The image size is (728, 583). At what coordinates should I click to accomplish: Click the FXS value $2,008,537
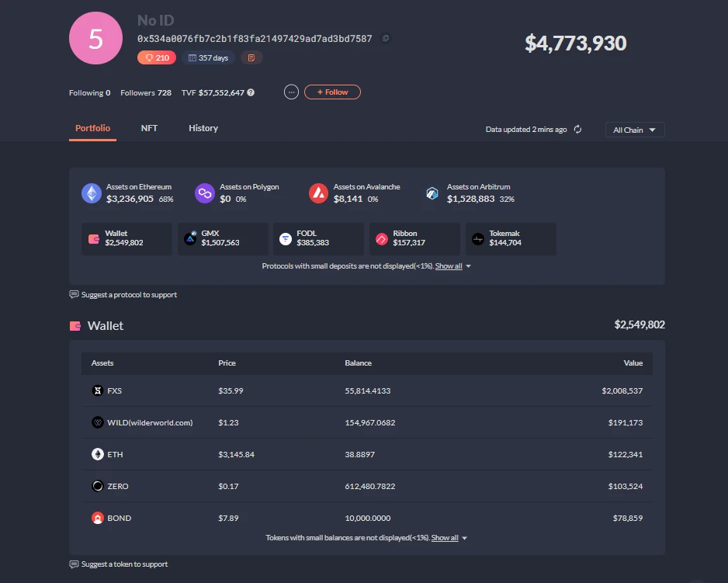(x=622, y=390)
